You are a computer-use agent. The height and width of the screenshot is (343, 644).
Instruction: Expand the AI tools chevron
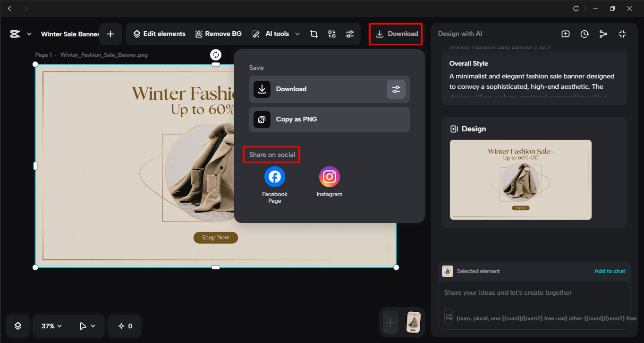tap(297, 34)
